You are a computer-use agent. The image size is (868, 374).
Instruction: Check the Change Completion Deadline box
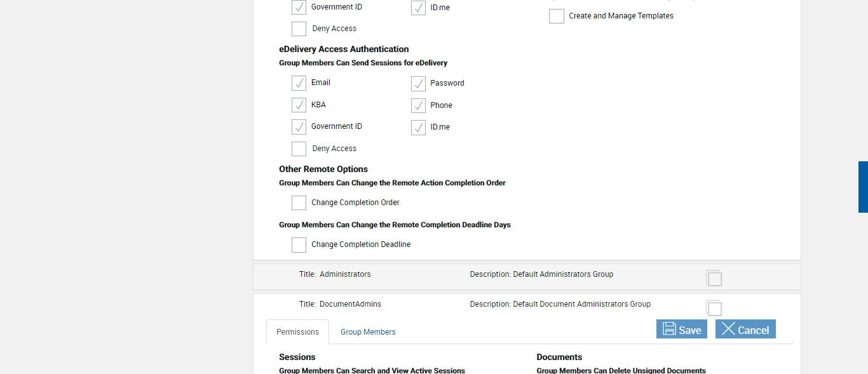[299, 244]
